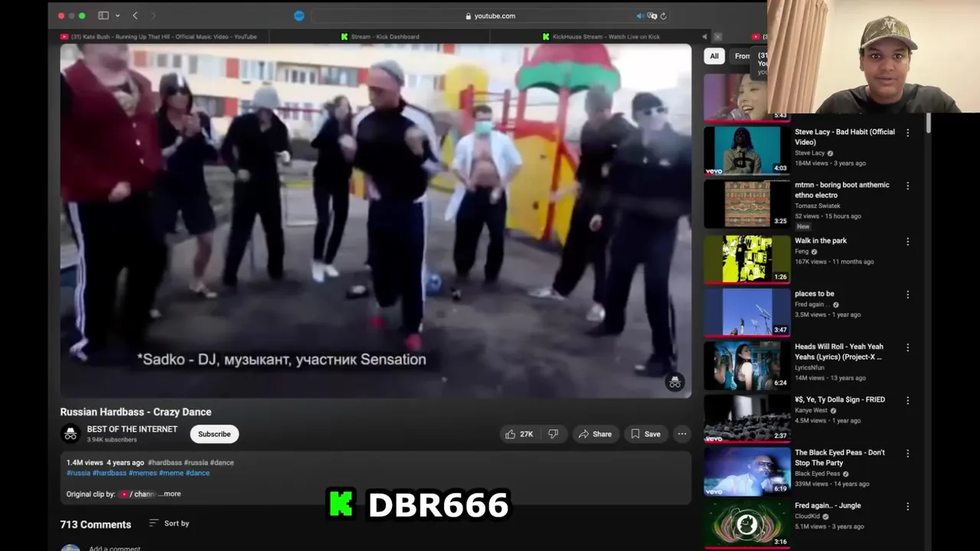Open mtmn boring boot anthemic thumbnail
The image size is (980, 551).
point(746,204)
